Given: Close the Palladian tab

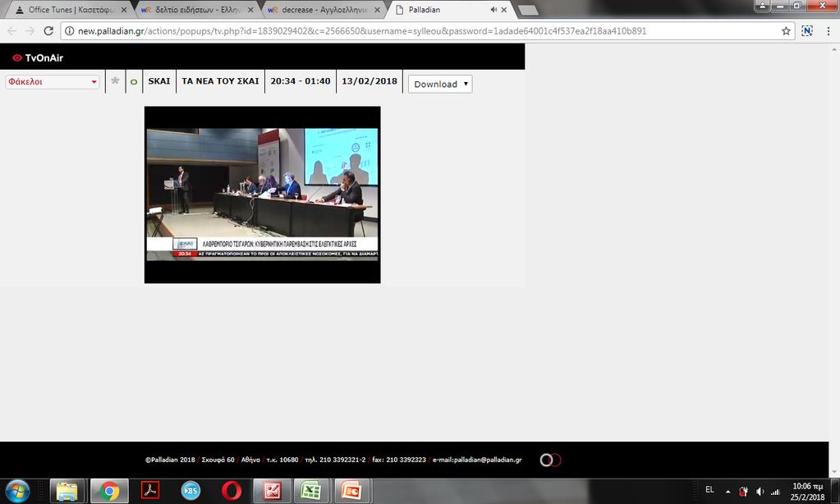Looking at the screenshot, I should pos(503,10).
